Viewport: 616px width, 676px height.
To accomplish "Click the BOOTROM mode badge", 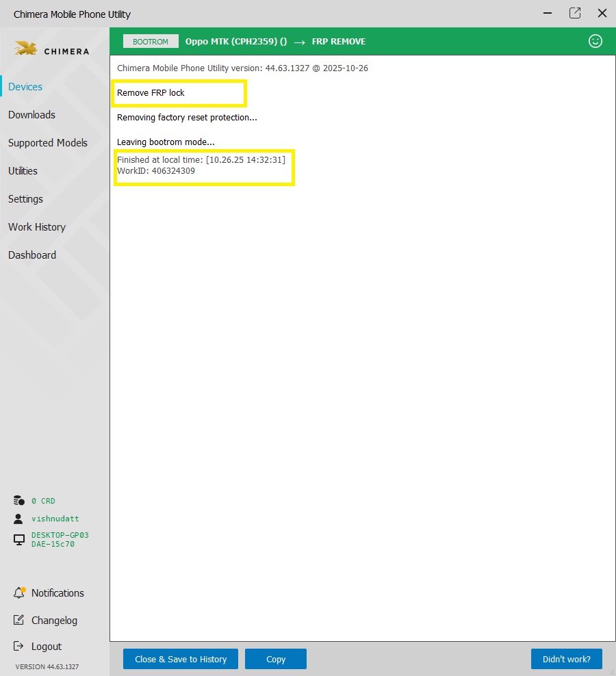I will coord(151,41).
